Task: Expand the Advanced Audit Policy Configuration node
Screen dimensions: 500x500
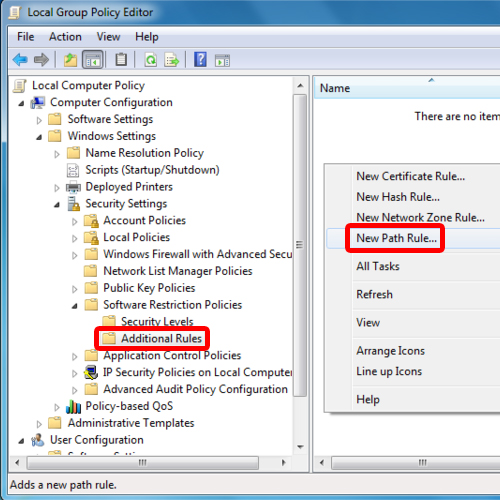Action: click(75, 390)
